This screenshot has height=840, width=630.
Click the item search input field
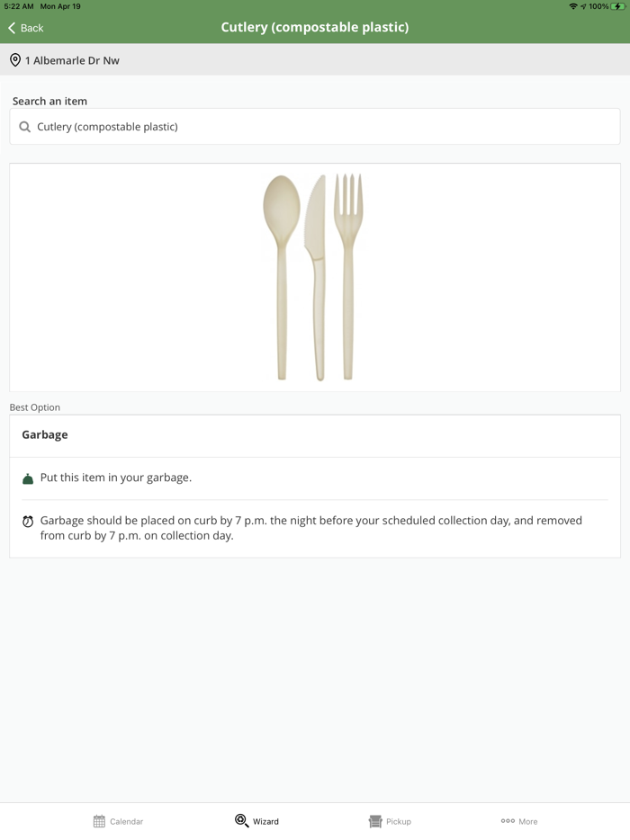coord(315,127)
